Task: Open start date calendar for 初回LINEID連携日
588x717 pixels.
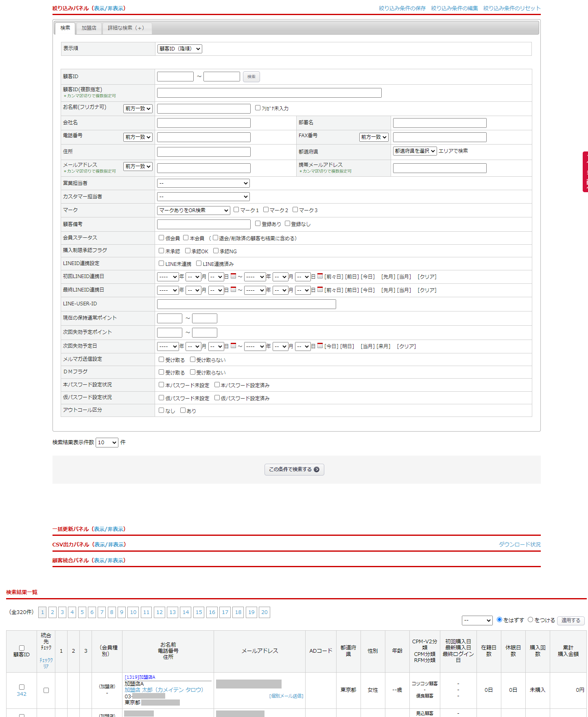Action: [x=233, y=276]
